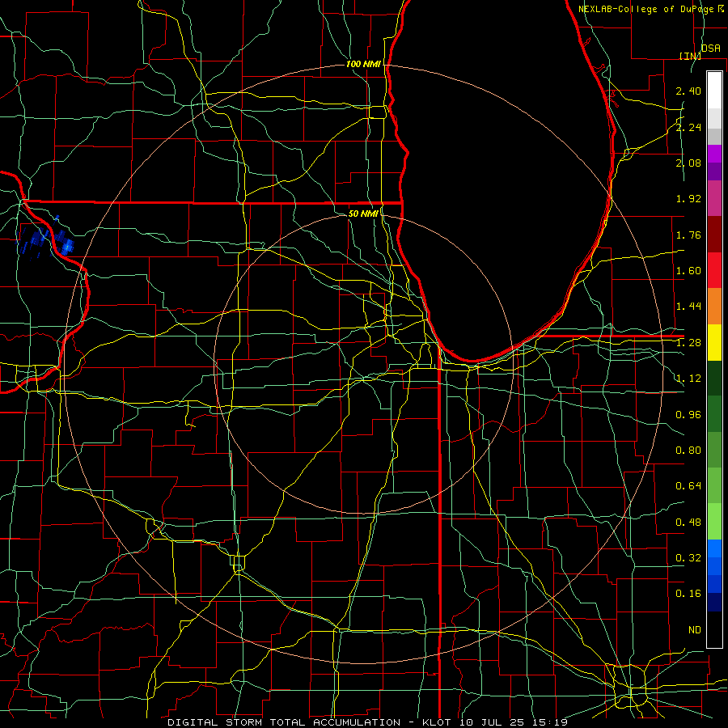The height and width of the screenshot is (728, 728).
Task: Select the navy blue swatch beside 0.16
Action: (x=714, y=602)
